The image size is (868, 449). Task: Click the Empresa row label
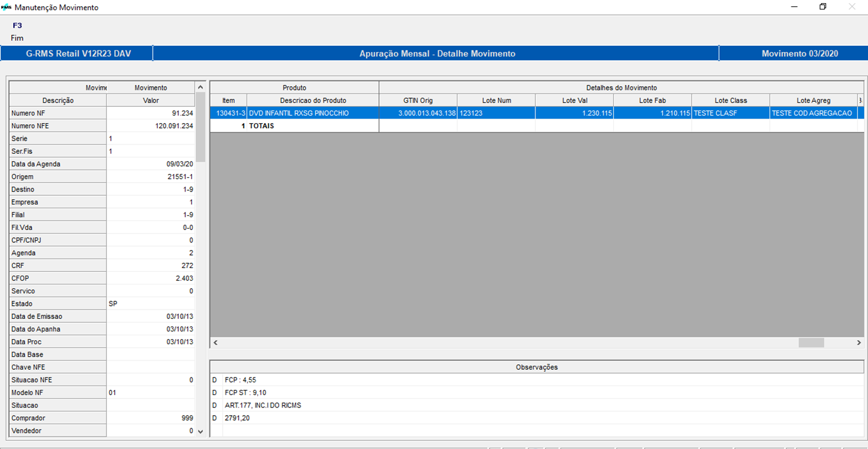point(58,202)
